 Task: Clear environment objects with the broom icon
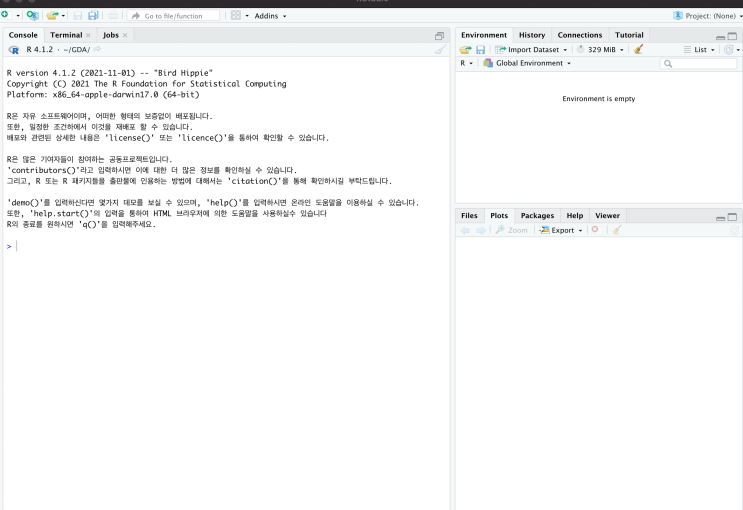click(638, 49)
